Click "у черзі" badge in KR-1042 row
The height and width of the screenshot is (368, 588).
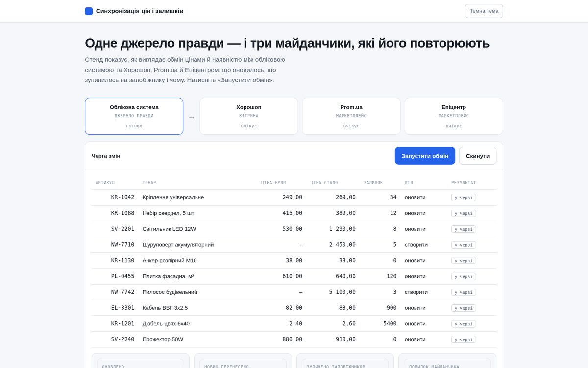pos(464,197)
